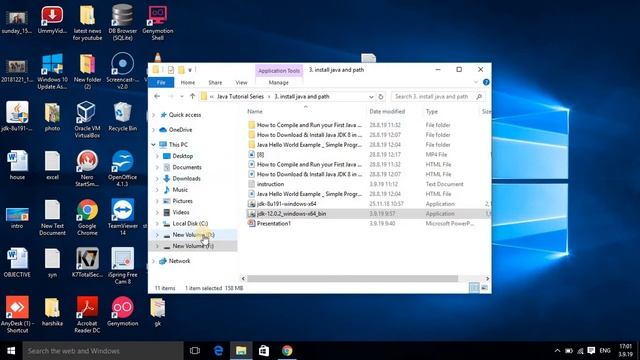Click the ENG language indicator in tray
The height and width of the screenshot is (360, 640).
coord(605,351)
